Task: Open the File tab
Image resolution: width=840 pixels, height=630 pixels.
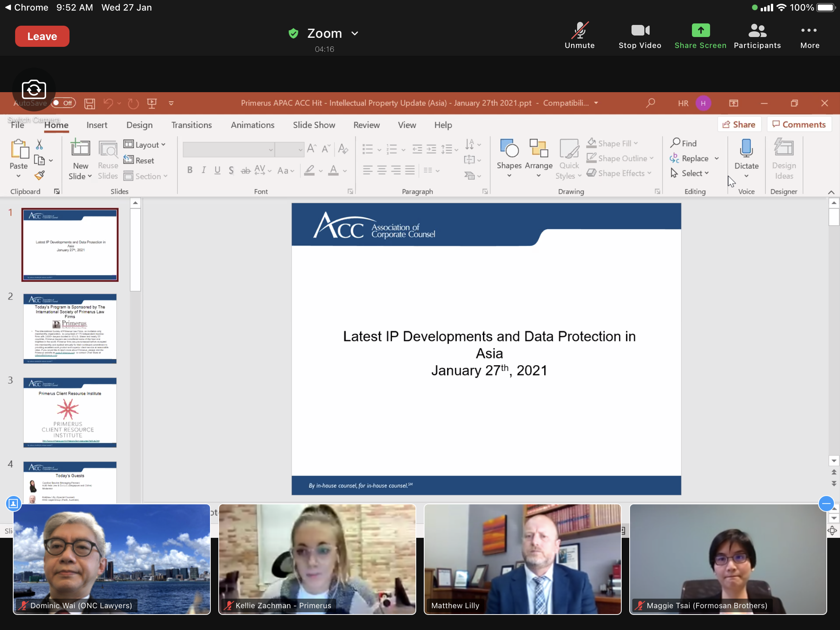Action: (17, 125)
